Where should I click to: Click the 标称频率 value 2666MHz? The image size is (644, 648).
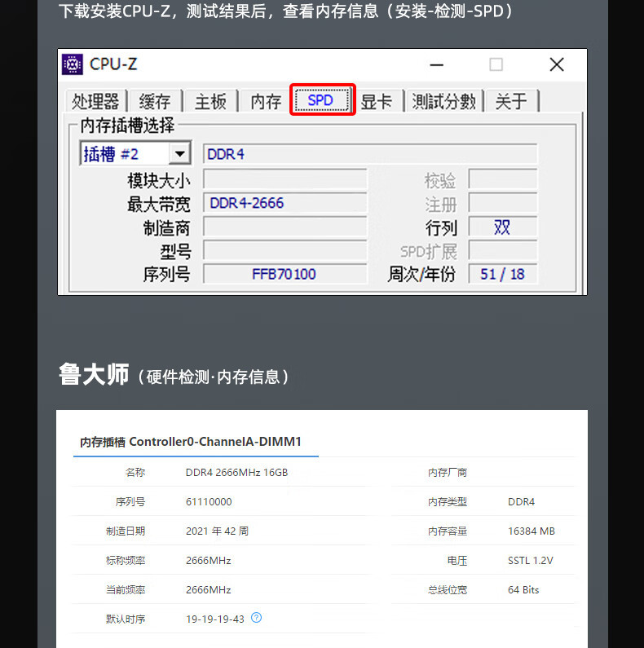coord(209,561)
